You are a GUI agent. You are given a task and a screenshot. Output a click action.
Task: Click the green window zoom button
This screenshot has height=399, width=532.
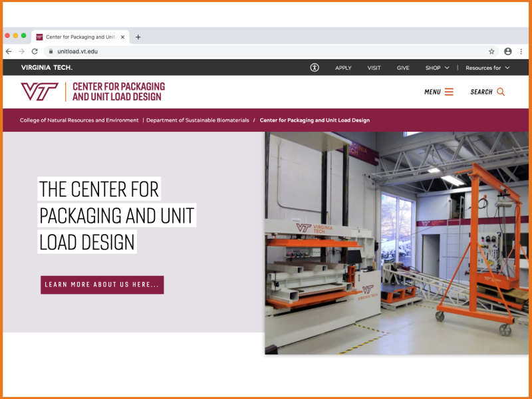[x=23, y=35]
